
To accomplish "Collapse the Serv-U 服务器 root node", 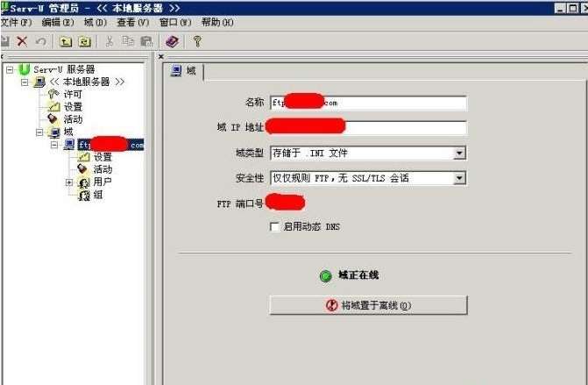I will (x=10, y=69).
